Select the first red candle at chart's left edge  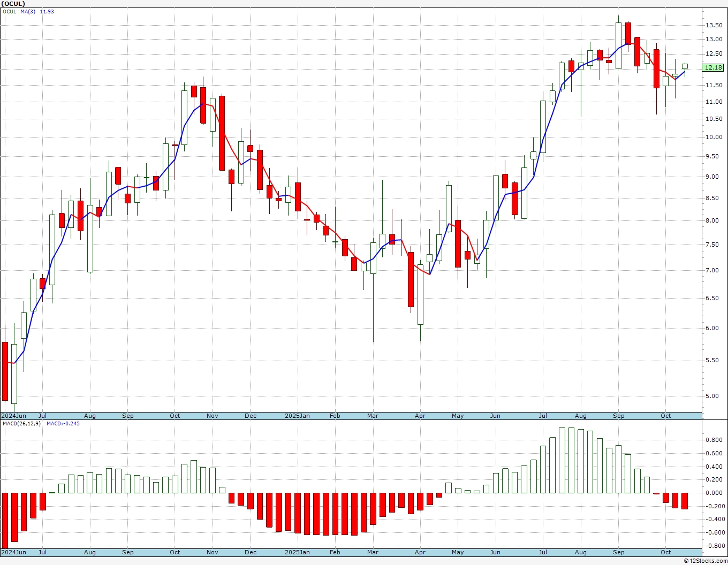pos(5,371)
